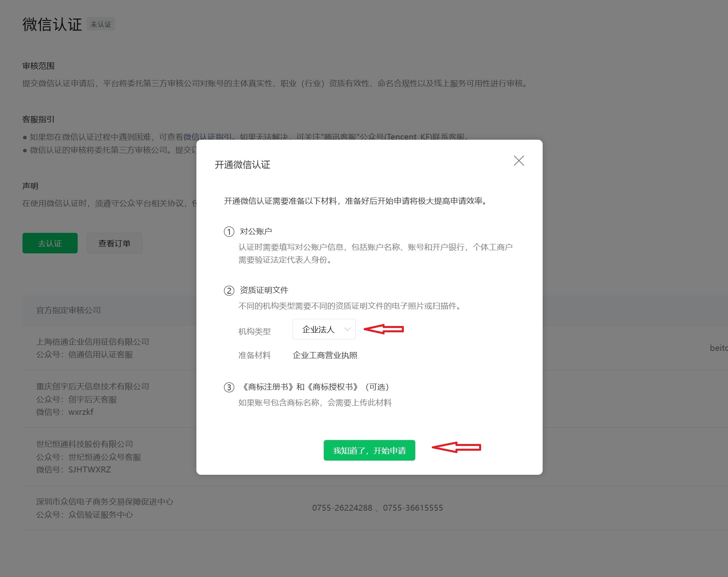
Task: Click the 开通微信认证 dialog title
Action: click(x=242, y=165)
